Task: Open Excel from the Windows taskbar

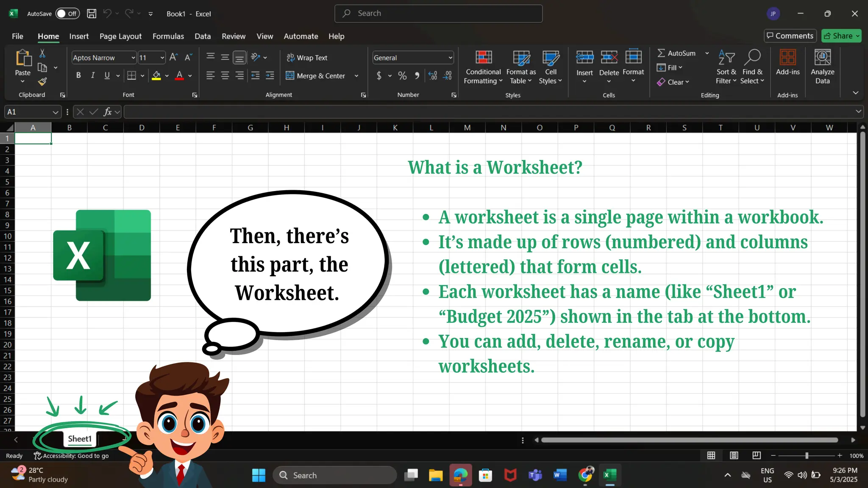Action: tap(610, 475)
